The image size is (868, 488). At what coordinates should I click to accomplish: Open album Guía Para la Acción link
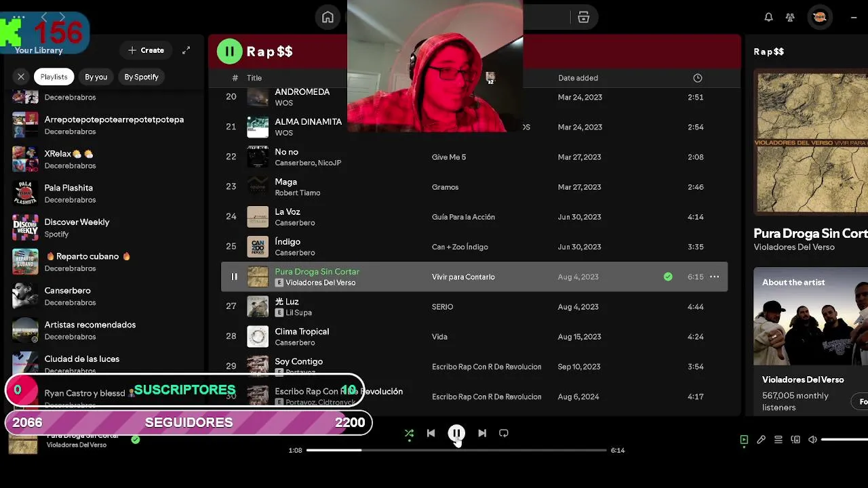click(463, 217)
